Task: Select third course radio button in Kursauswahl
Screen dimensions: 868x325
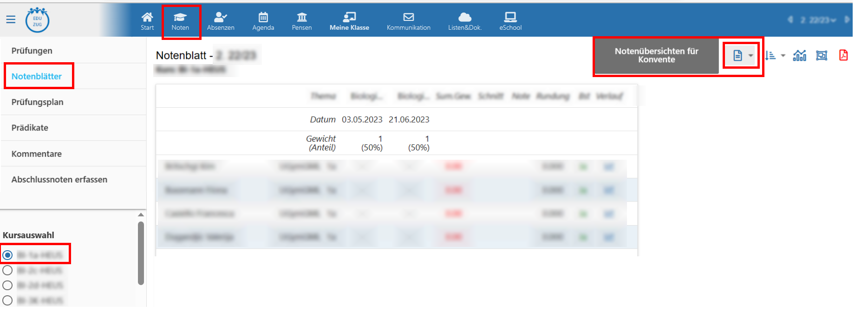Action: click(x=7, y=285)
